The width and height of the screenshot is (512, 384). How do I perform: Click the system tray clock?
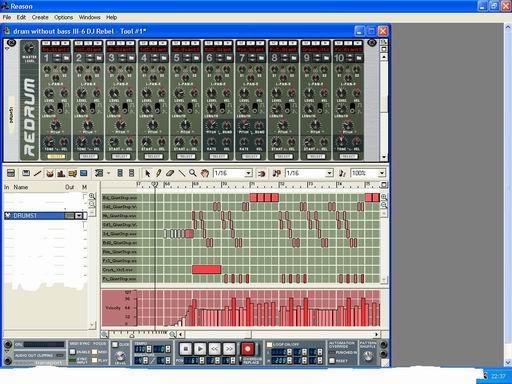tap(499, 376)
